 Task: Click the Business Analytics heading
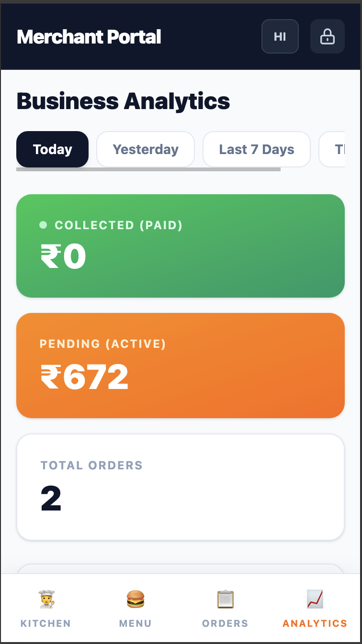(x=124, y=101)
